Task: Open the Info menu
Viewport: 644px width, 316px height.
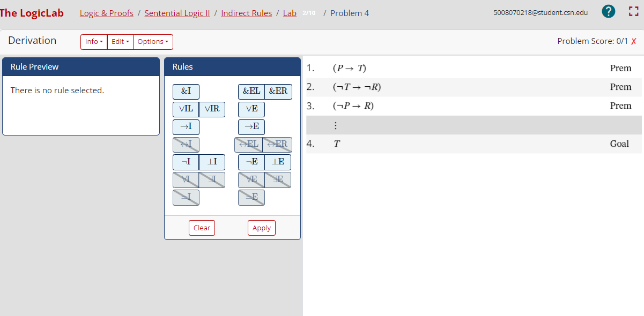Action: [93, 41]
